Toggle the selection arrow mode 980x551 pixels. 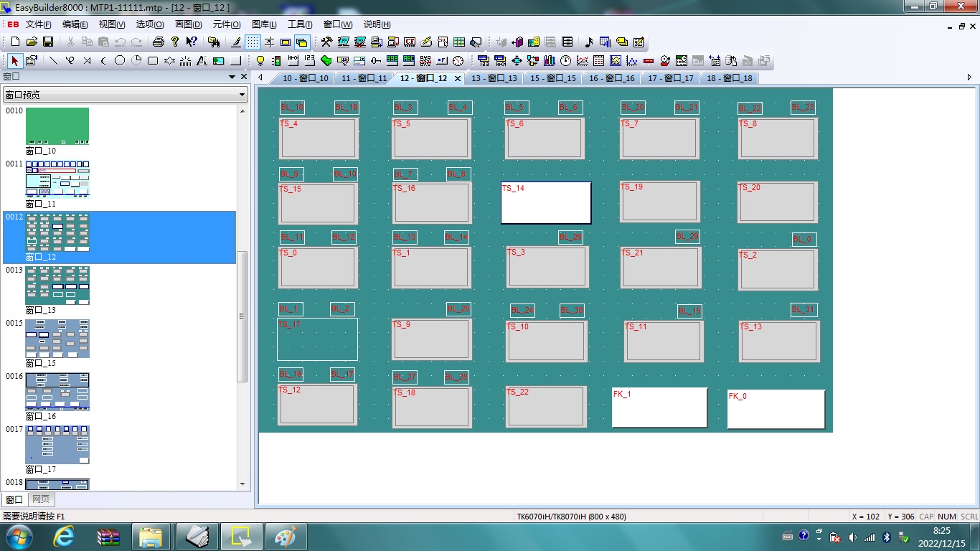(14, 61)
